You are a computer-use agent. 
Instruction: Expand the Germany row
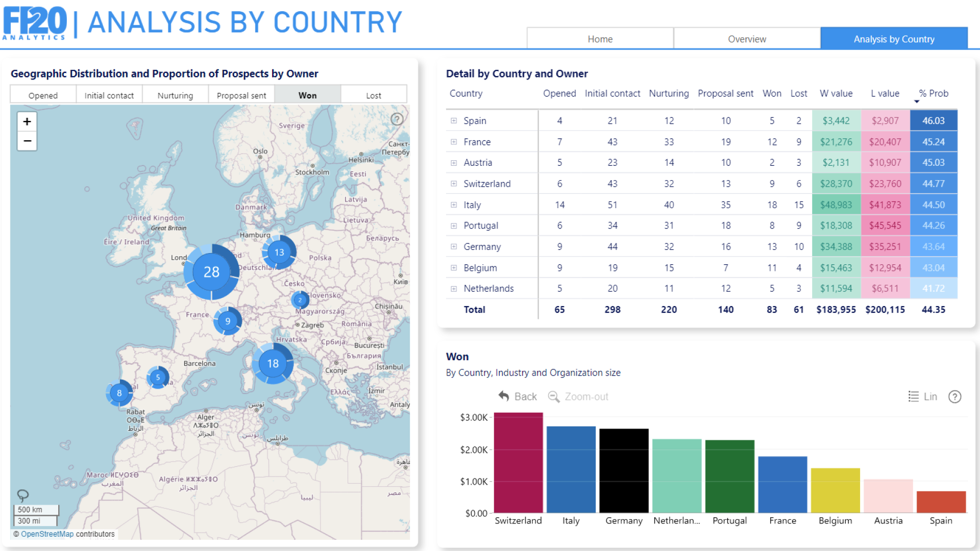(x=454, y=246)
